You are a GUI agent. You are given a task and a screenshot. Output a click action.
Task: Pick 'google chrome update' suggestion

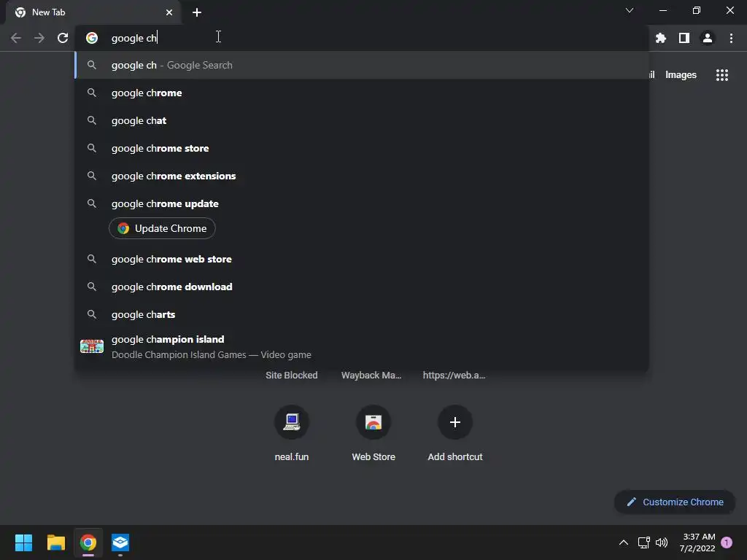pyautogui.click(x=362, y=203)
